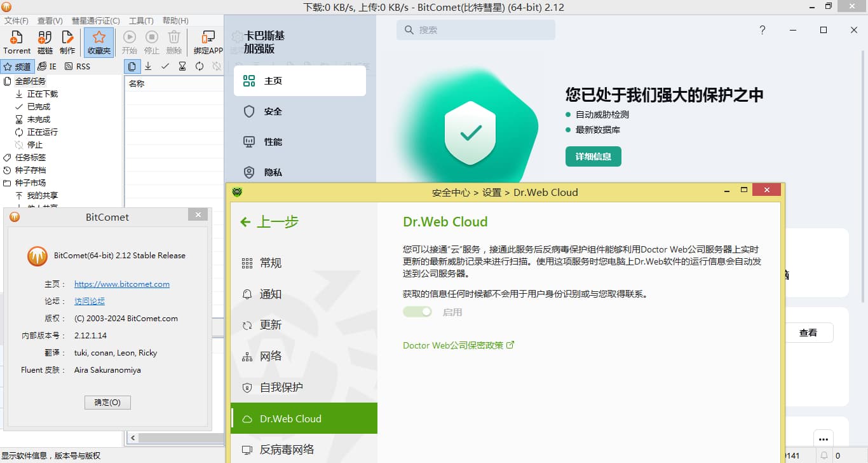The width and height of the screenshot is (868, 463).
Task: Open 自我保护 settings in Dr.Web sidebar
Action: [x=304, y=387]
